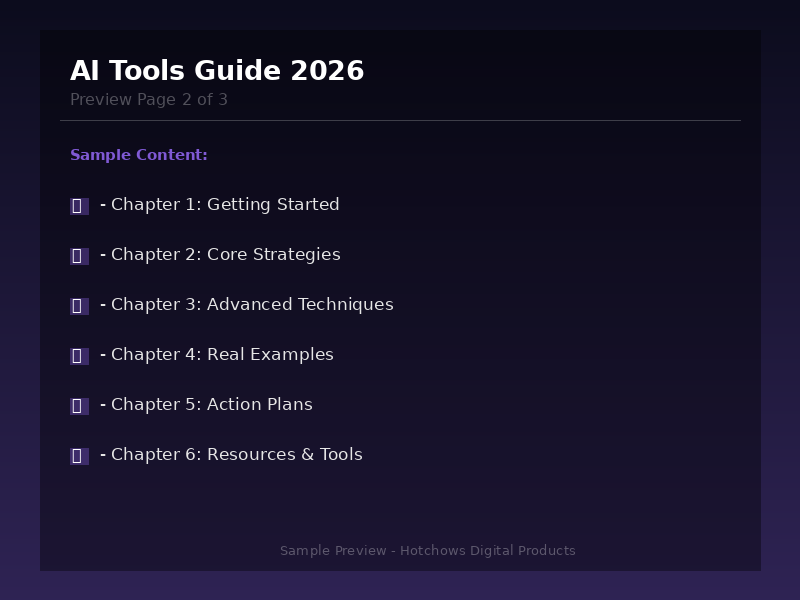Open Chapter 2: Core Strategies
800x600 pixels.
point(225,255)
